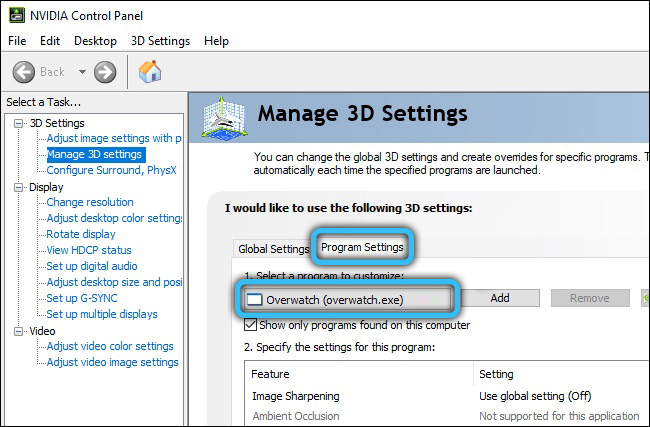Open Set up digital audio
The height and width of the screenshot is (427, 650).
92,266
